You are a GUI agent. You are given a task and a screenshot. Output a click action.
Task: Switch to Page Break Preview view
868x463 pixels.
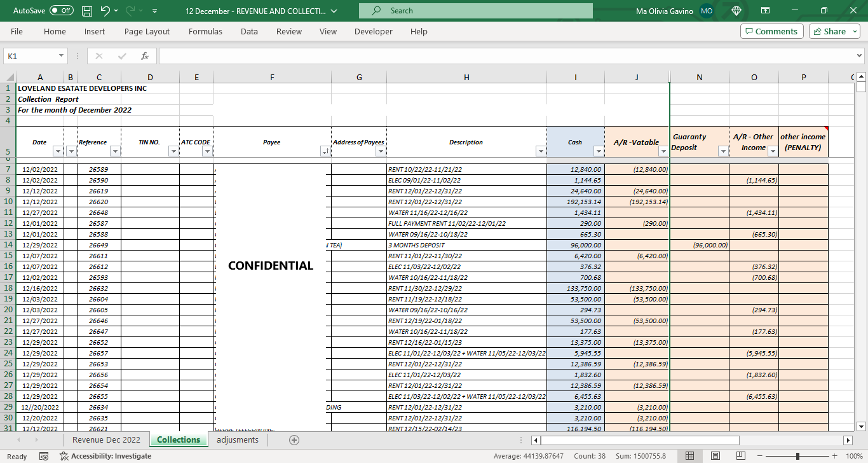[x=741, y=456]
